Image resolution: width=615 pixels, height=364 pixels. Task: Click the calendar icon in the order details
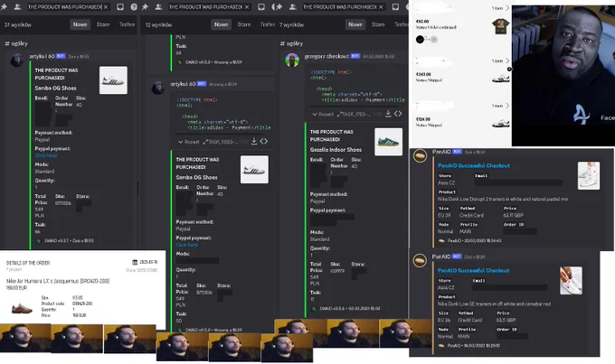click(x=135, y=262)
